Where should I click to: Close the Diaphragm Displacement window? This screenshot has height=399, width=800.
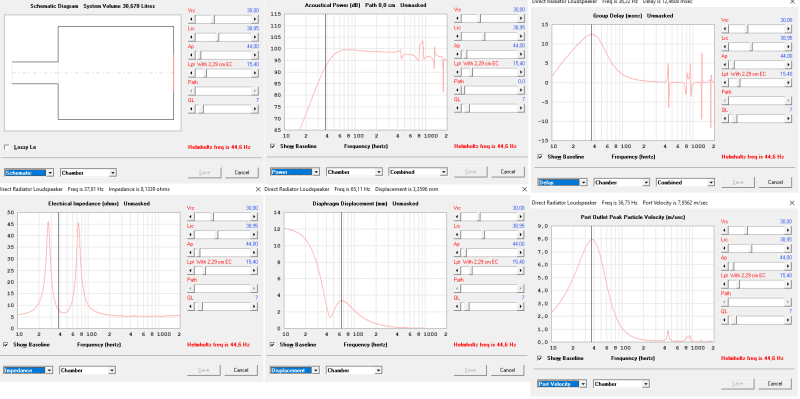coord(524,189)
